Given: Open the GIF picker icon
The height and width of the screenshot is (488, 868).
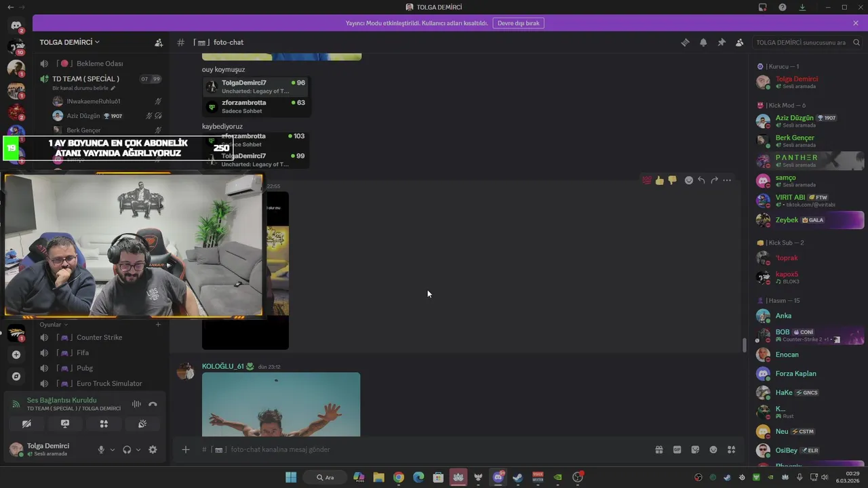Looking at the screenshot, I should tap(677, 449).
